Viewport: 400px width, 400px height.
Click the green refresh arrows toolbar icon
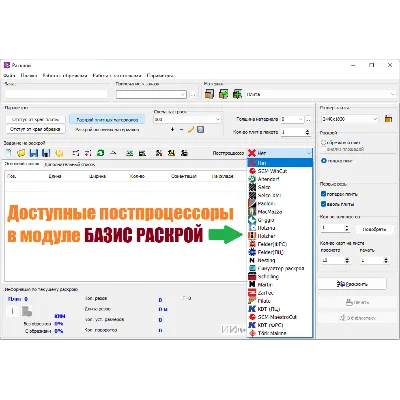[x=100, y=153]
